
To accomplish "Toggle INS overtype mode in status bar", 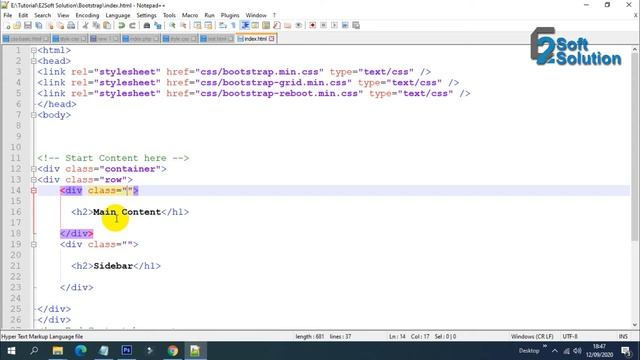I will [x=623, y=336].
